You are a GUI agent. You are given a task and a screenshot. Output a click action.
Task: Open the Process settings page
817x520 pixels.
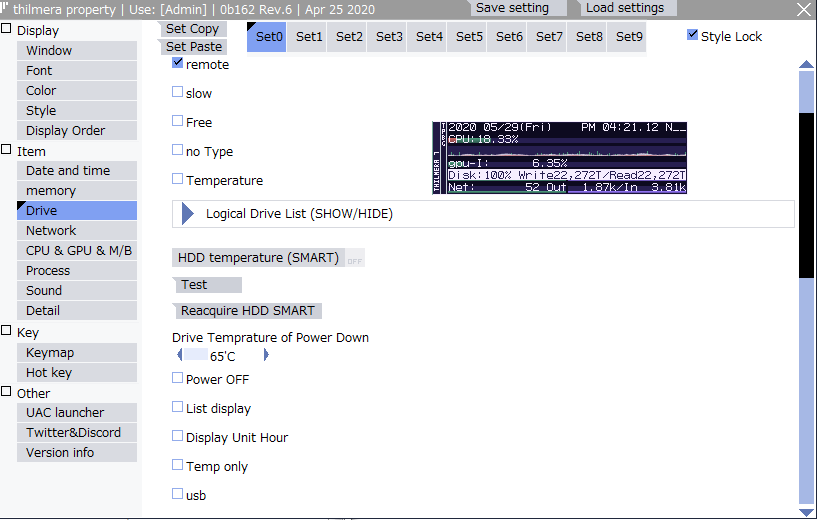[77, 270]
